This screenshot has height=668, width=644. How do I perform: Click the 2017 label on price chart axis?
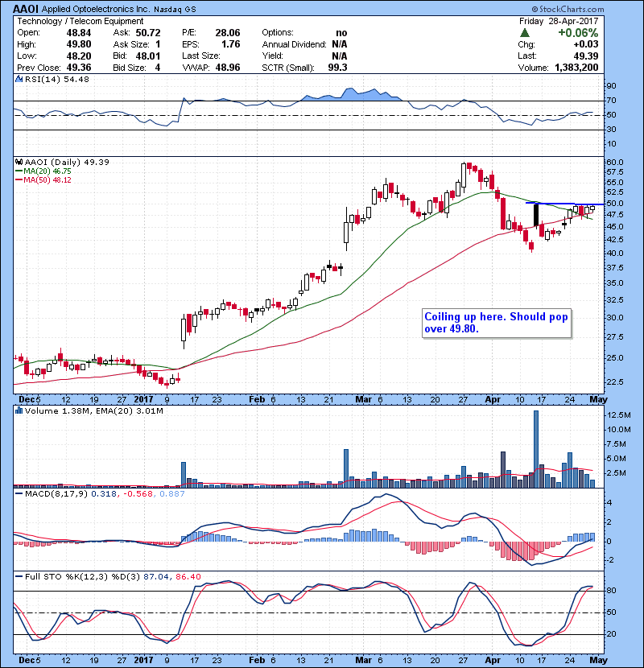click(143, 400)
